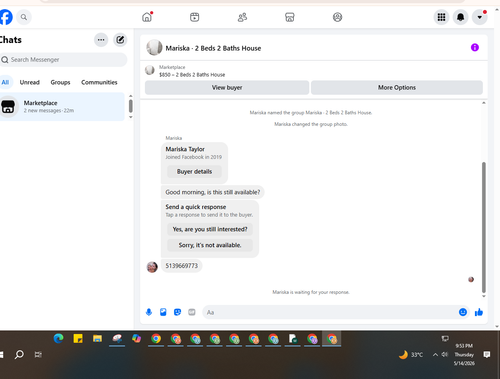Open conversation info purple icon
The image size is (500, 379).
pyautogui.click(x=475, y=47)
